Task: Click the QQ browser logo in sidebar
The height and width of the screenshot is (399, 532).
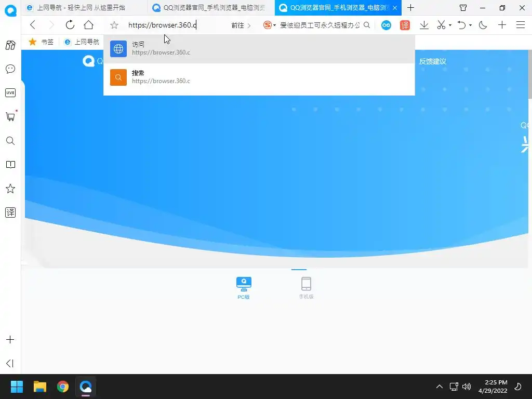Action: [10, 10]
